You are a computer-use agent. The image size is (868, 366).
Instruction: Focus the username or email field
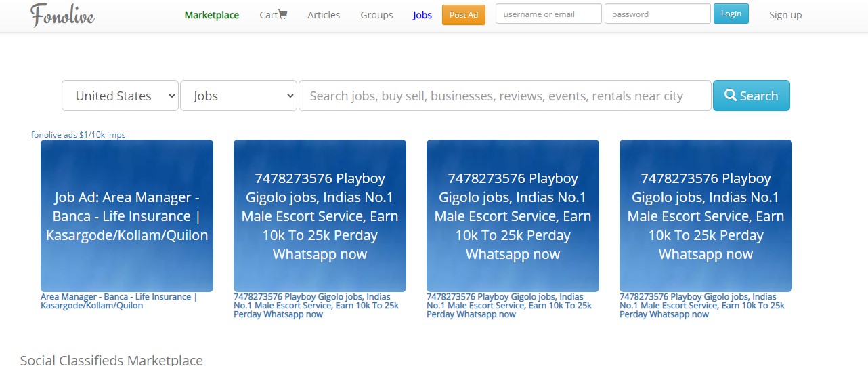click(548, 14)
